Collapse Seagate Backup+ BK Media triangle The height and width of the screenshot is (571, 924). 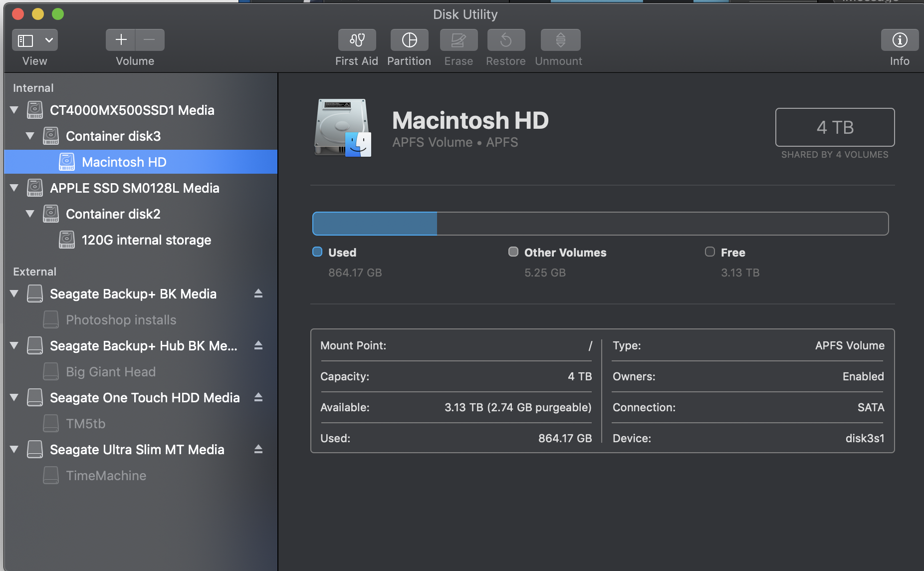(14, 293)
